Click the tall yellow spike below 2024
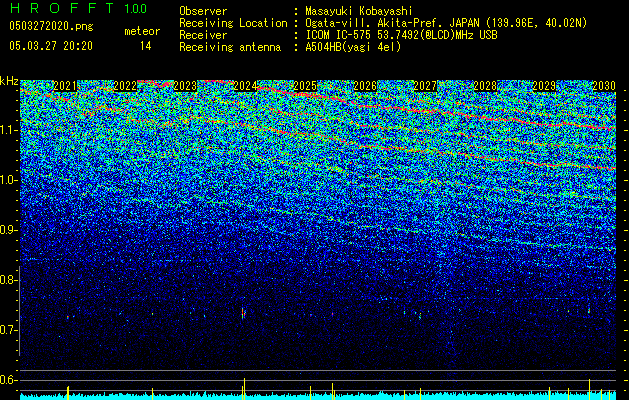Image resolution: width=629 pixels, height=400 pixels. [244, 388]
